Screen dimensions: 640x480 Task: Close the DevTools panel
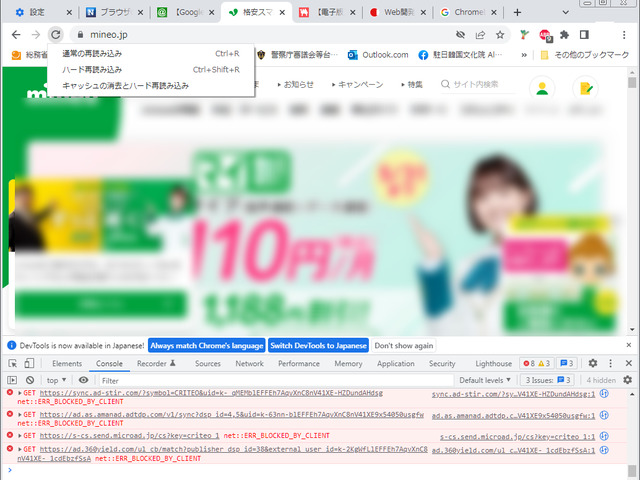coord(629,363)
